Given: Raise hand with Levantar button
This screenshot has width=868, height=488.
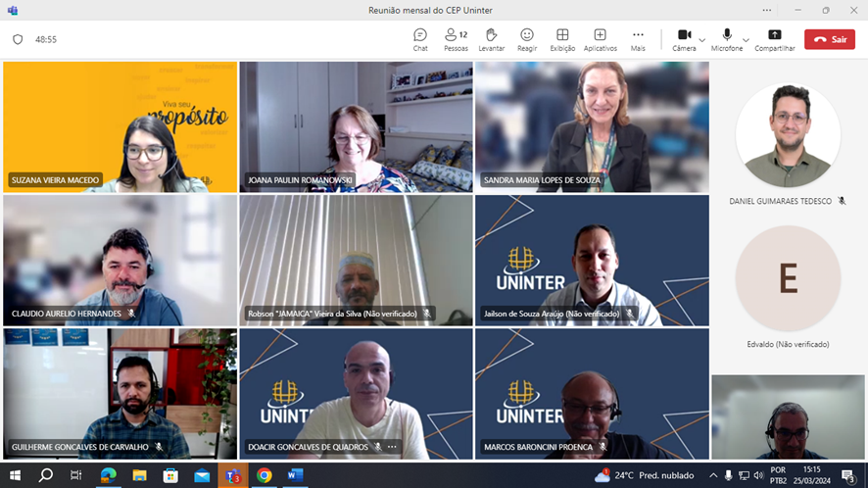Looking at the screenshot, I should tap(492, 39).
